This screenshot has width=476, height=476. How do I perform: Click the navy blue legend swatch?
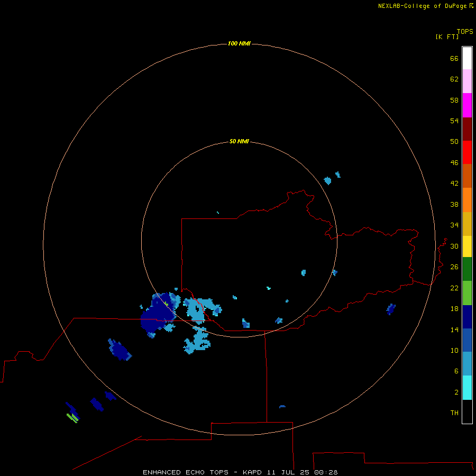pos(467,317)
